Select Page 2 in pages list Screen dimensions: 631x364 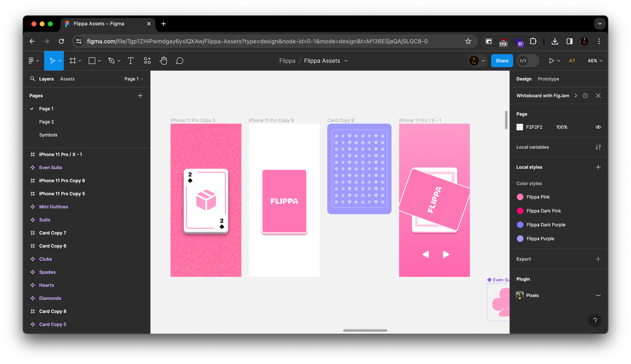coord(46,122)
